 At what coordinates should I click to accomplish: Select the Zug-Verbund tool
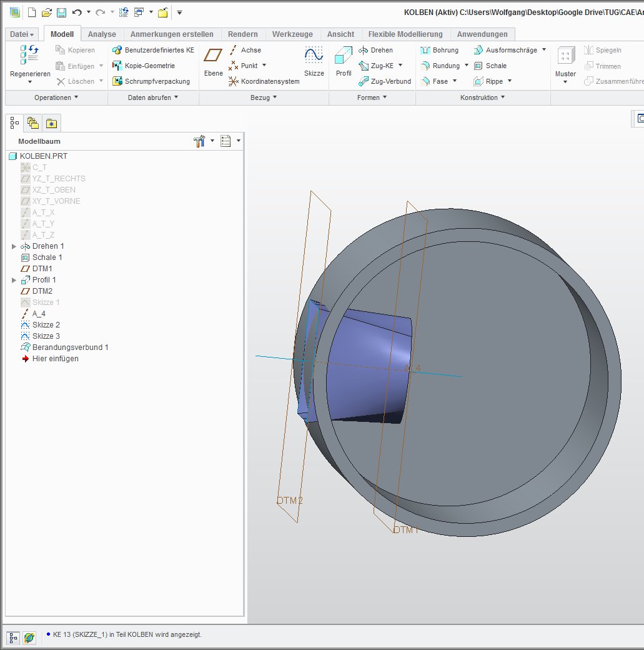click(x=385, y=81)
